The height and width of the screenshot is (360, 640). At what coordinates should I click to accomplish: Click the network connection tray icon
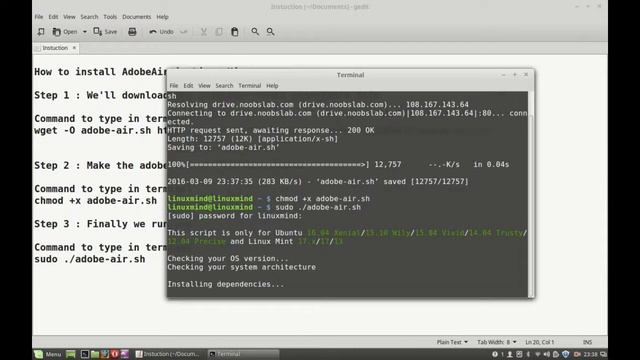pos(538,354)
